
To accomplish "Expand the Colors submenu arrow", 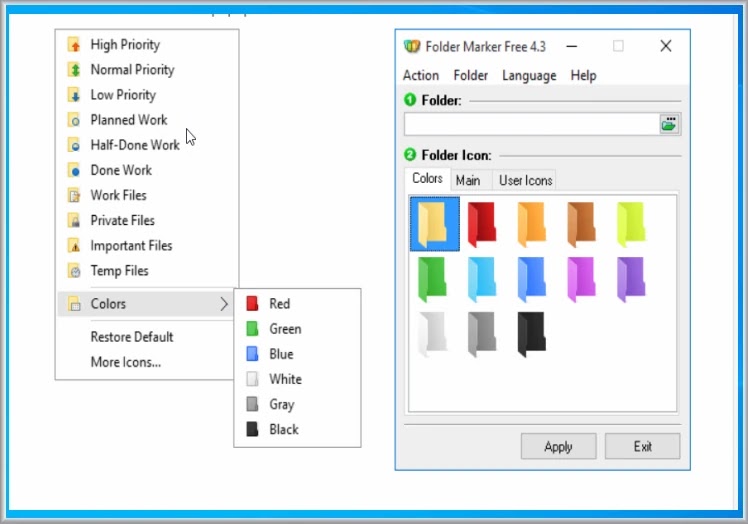I will (224, 304).
